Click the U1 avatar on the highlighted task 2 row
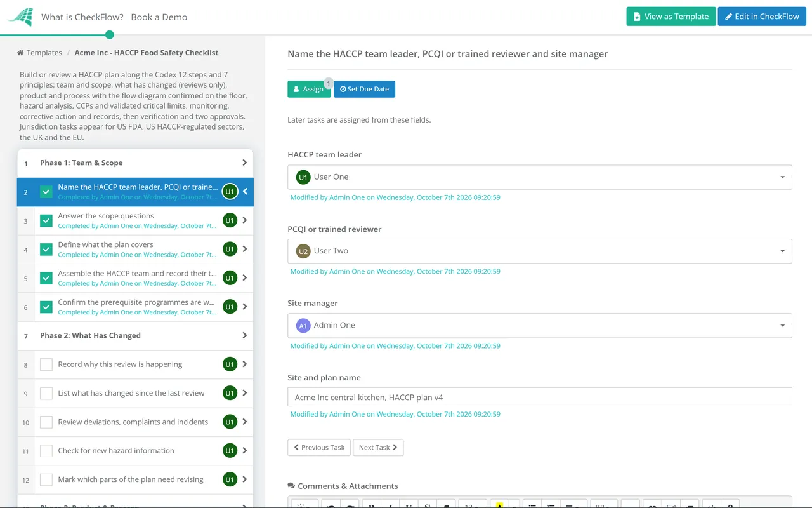Image resolution: width=812 pixels, height=508 pixels. (230, 192)
